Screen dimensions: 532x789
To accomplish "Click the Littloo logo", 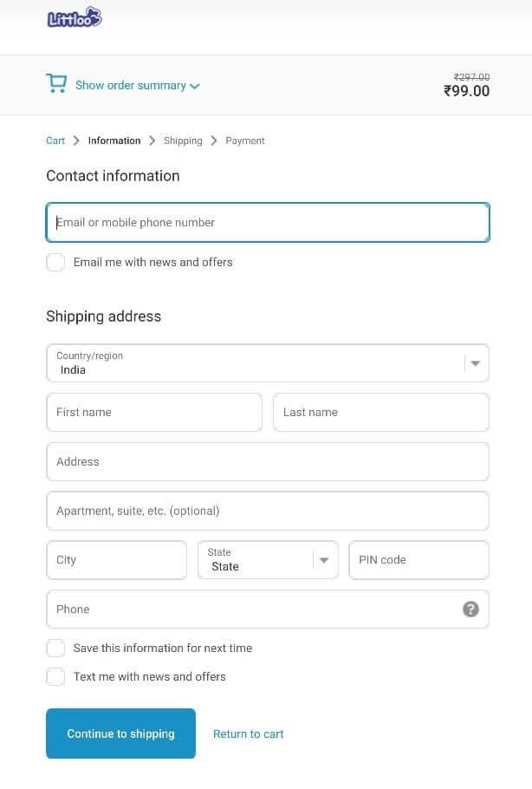I will (x=75, y=18).
